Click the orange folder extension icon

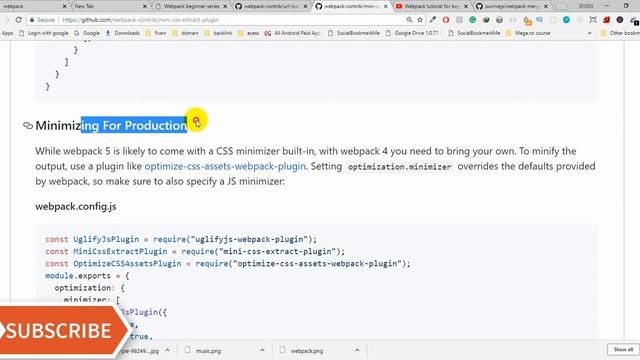527,20
